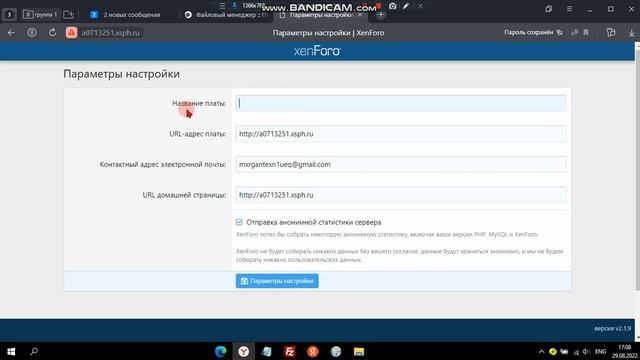Open the Yandex account icon beside back arrow
Viewport: 640px width, 360px height.
(x=32, y=33)
